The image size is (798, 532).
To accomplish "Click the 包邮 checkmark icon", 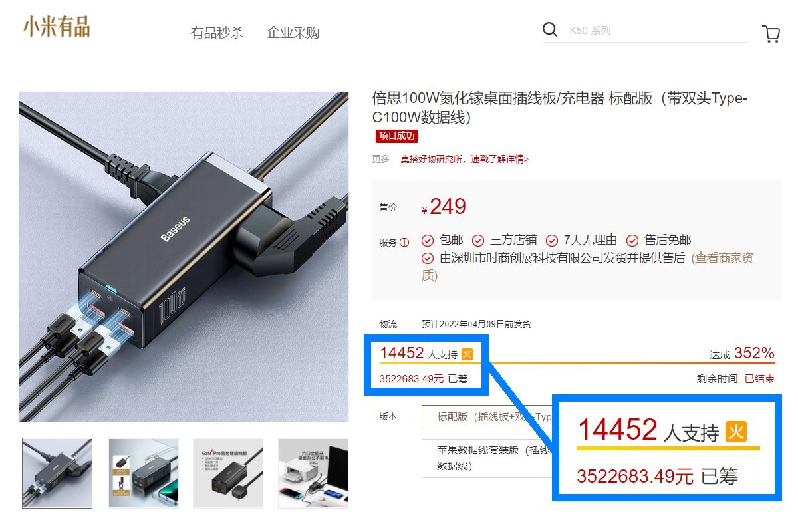I will 428,241.
